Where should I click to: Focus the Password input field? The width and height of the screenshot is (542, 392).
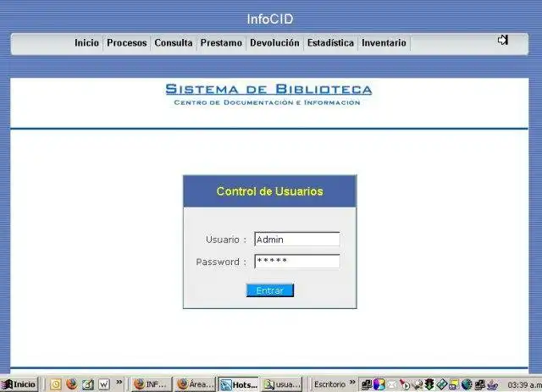click(297, 262)
